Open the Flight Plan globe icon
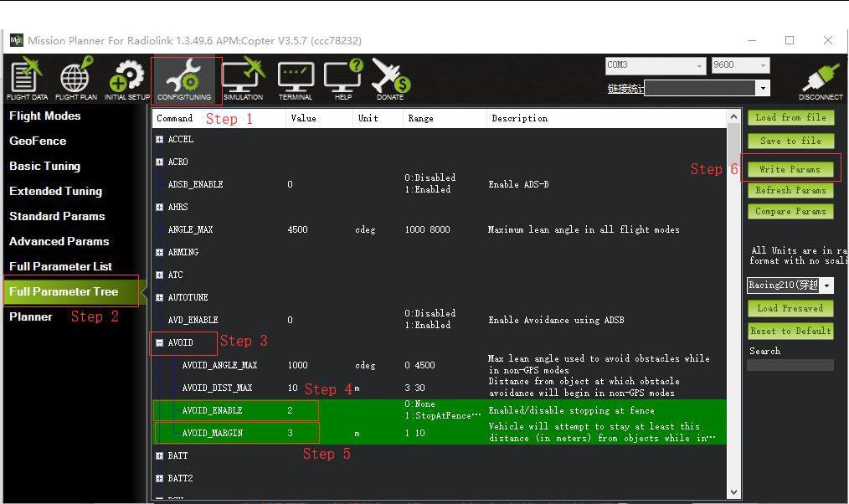 tap(76, 79)
